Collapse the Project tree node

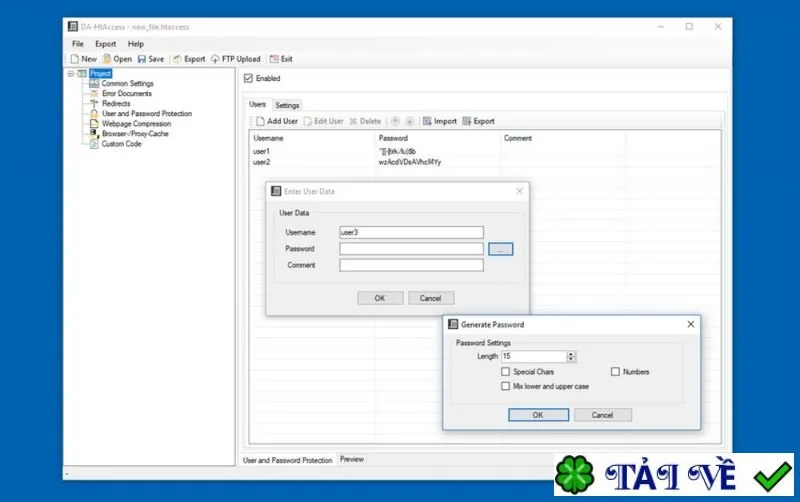pyautogui.click(x=71, y=74)
